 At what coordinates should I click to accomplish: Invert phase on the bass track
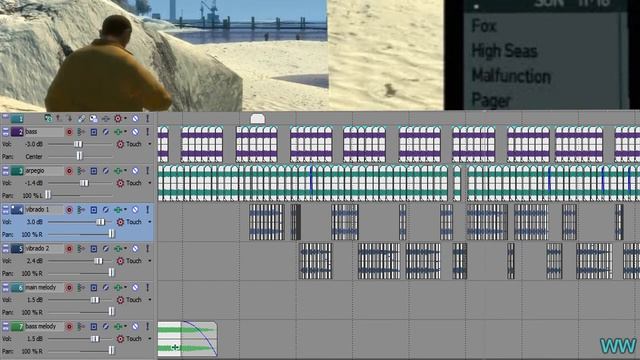(x=105, y=132)
